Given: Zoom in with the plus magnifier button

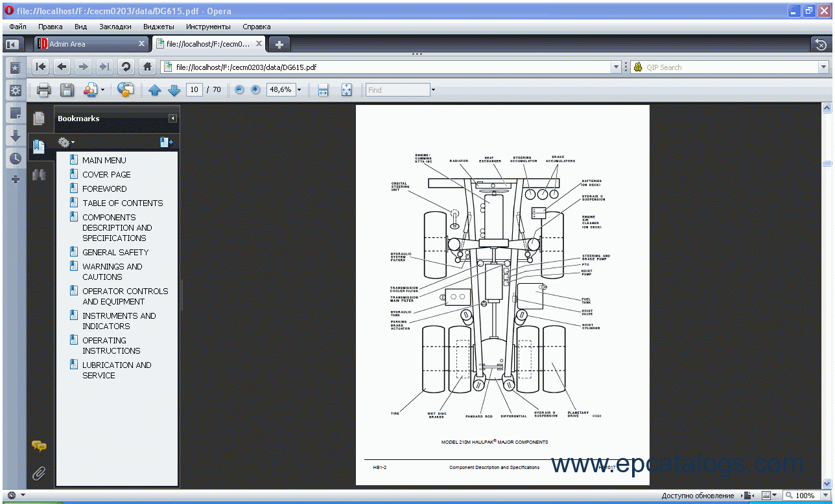Looking at the screenshot, I should click(x=255, y=89).
